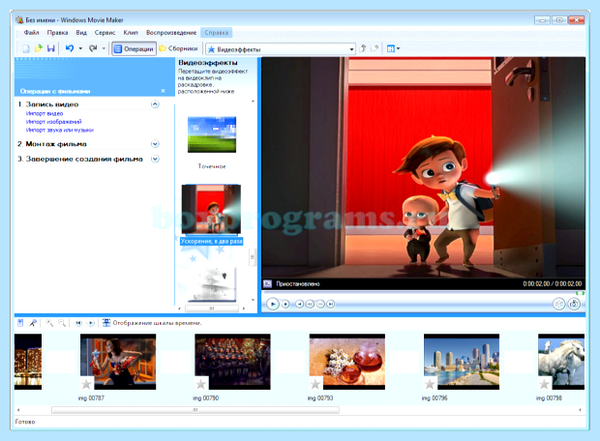Select the grayscale sketch effect thumbnail
The height and width of the screenshot is (441, 600).
[x=212, y=284]
